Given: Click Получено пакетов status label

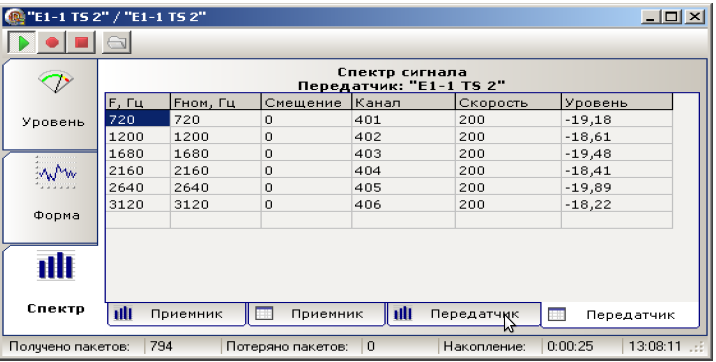Looking at the screenshot, I should [69, 346].
